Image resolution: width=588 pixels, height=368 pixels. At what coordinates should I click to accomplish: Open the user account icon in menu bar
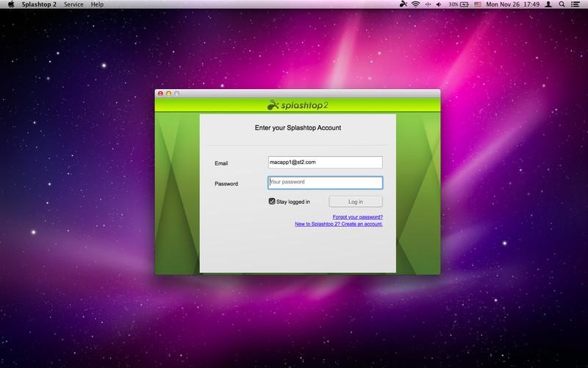tap(548, 4)
